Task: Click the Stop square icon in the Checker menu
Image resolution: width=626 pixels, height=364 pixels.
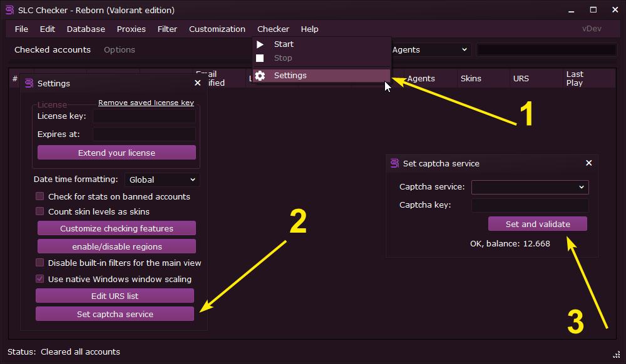Action: point(260,58)
